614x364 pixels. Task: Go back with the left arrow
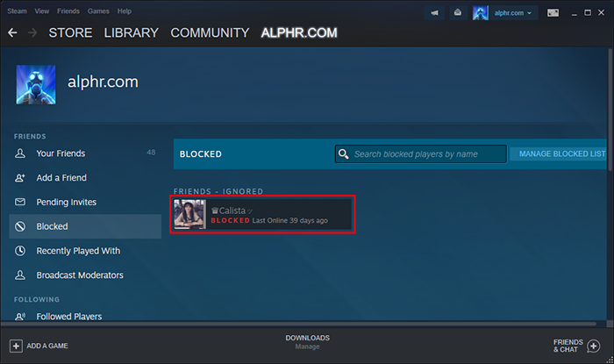(12, 32)
